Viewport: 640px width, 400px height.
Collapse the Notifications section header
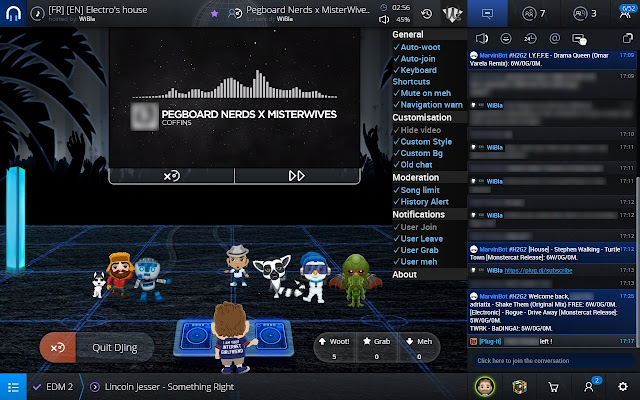point(429,214)
